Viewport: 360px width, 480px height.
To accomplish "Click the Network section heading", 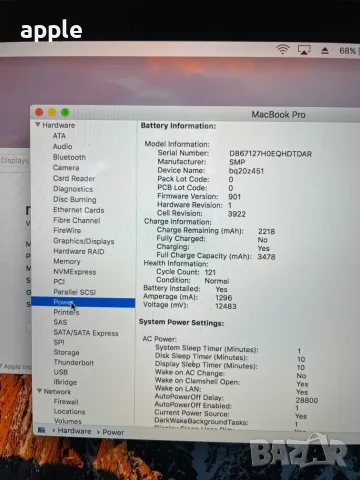I will pyautogui.click(x=57, y=391).
